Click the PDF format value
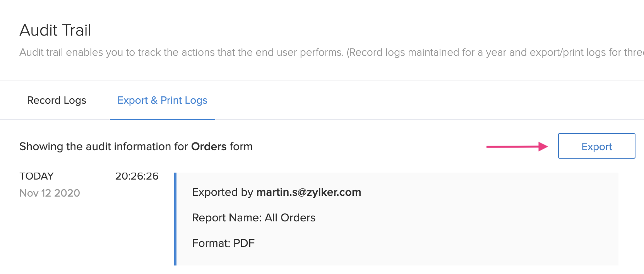The height and width of the screenshot is (274, 644). (244, 243)
